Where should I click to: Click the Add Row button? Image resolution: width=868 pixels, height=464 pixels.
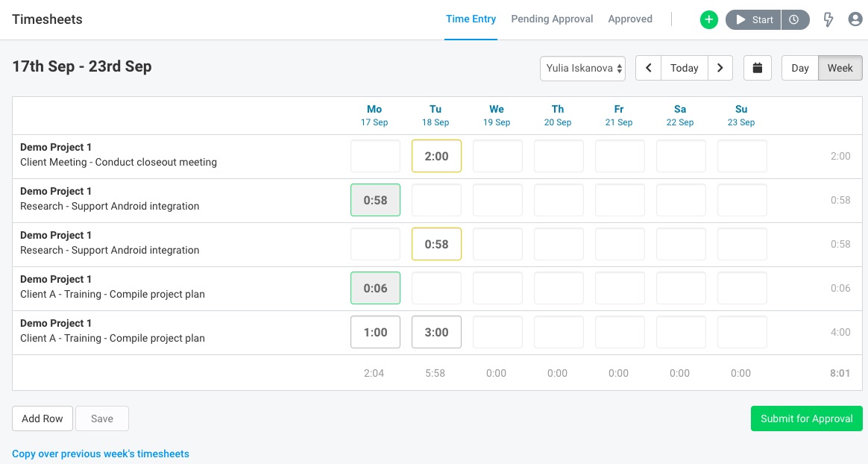click(43, 418)
